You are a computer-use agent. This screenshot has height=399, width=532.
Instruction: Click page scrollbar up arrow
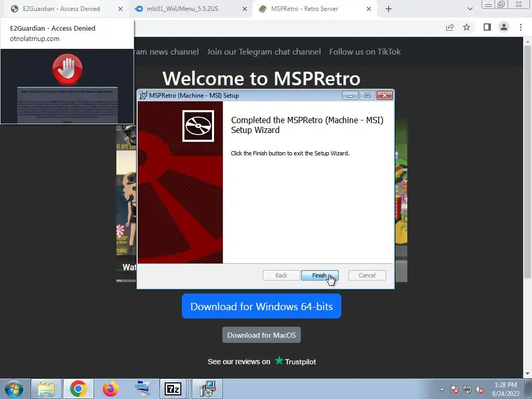click(x=528, y=42)
